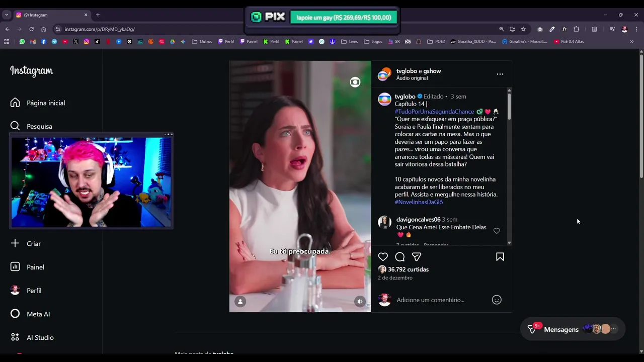Bookmark this page with star icon

[x=523, y=29]
